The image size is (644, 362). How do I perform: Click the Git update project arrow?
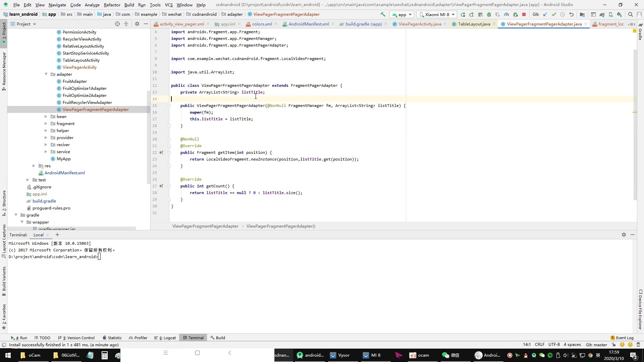(x=545, y=14)
